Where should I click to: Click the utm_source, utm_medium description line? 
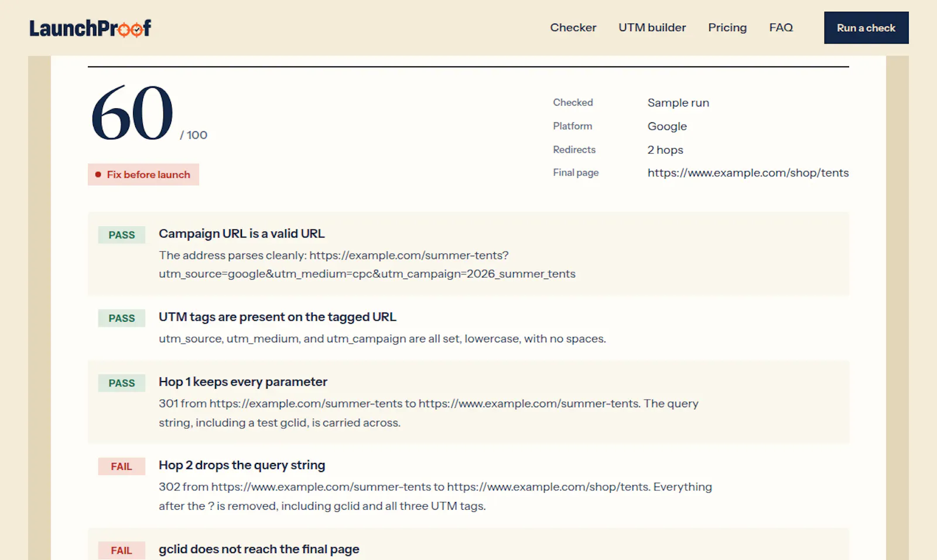pos(382,339)
